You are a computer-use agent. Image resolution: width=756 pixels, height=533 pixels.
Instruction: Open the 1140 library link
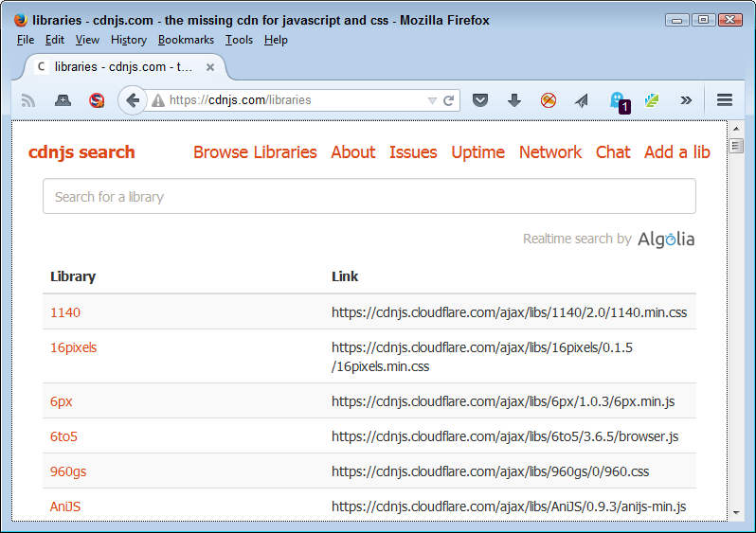pos(65,312)
